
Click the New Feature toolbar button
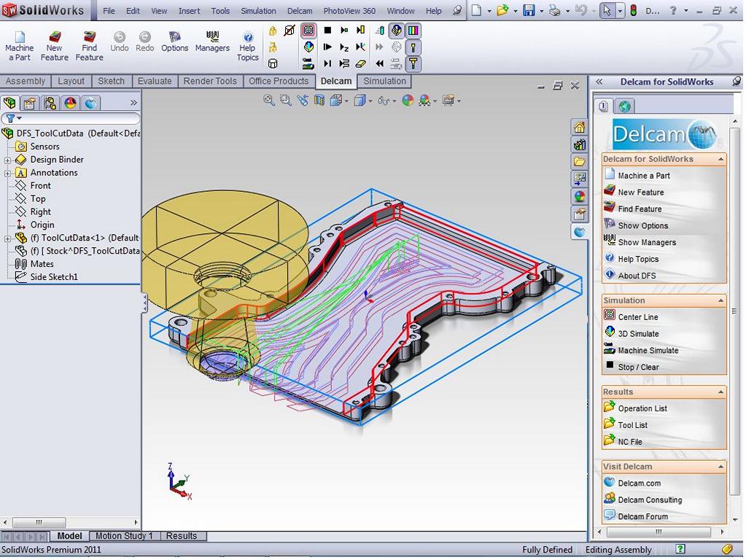[x=54, y=46]
